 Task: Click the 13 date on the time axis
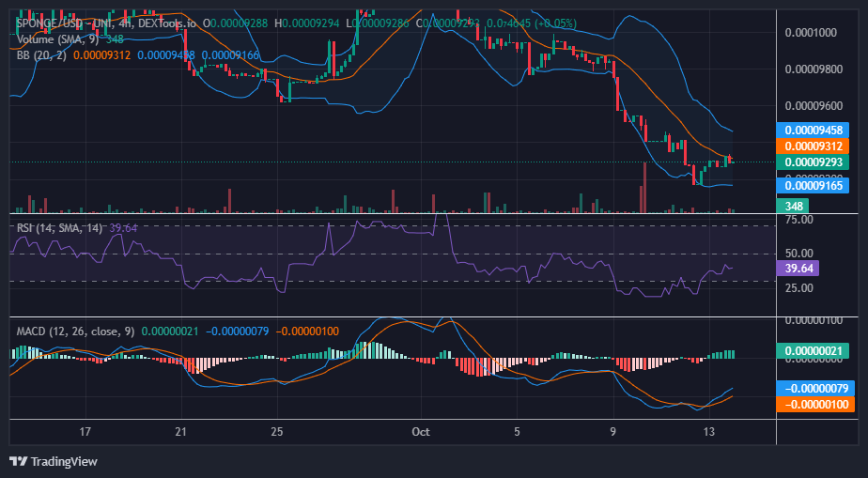[x=709, y=432]
